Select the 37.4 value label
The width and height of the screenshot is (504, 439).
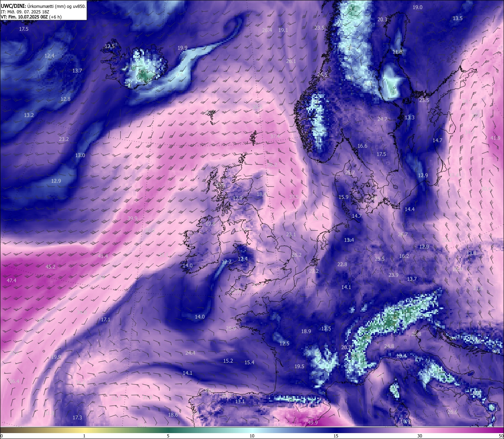[x=275, y=136]
